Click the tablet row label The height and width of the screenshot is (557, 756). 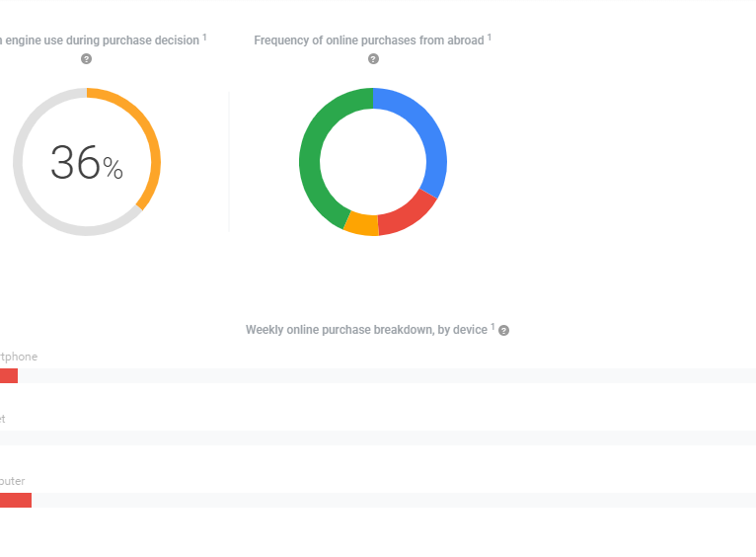3,419
